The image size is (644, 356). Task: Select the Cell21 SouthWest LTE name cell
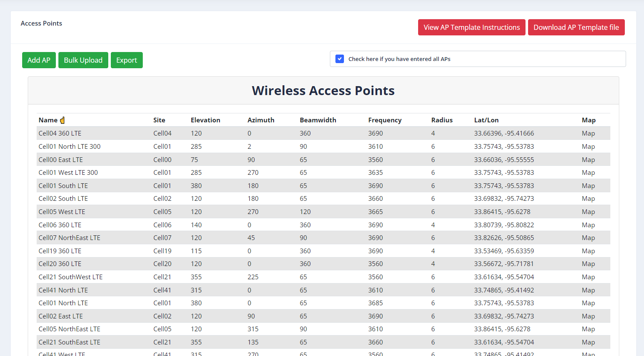pyautogui.click(x=71, y=277)
